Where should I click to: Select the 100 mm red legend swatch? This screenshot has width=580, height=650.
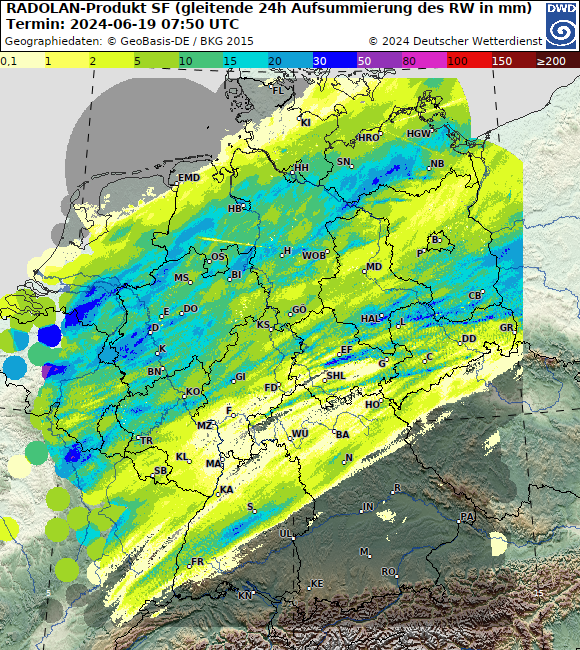(x=469, y=61)
